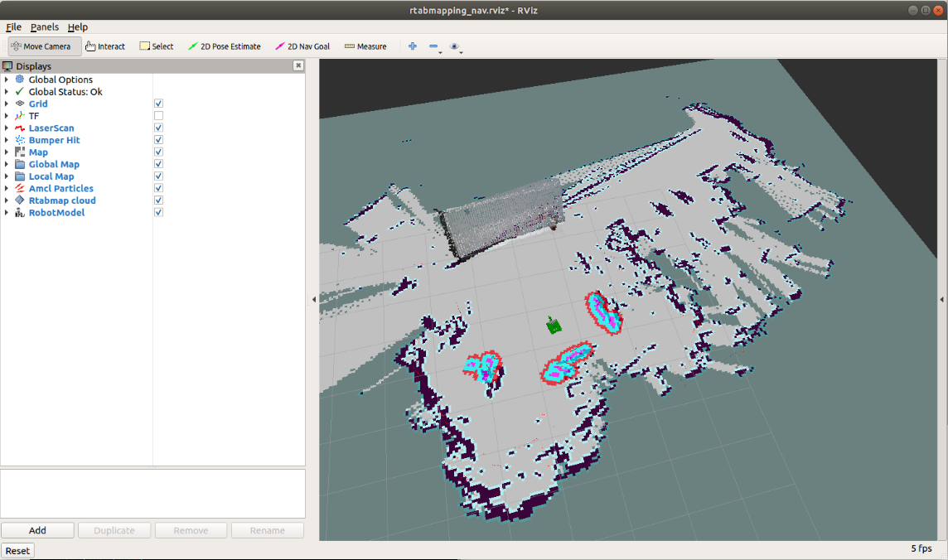Uncheck the LaserScan display
948x560 pixels.
click(158, 128)
